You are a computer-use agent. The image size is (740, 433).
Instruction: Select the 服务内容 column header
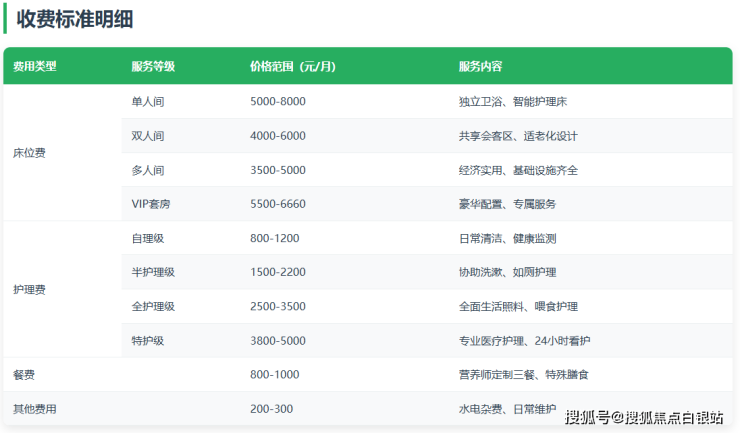pyautogui.click(x=480, y=67)
